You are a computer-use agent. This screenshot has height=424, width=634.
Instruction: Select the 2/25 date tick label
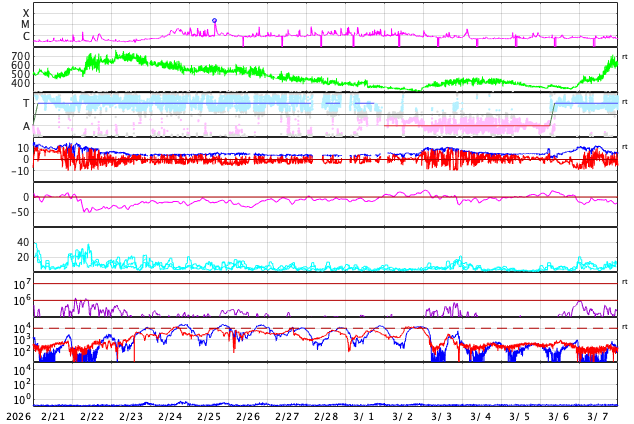point(209,416)
